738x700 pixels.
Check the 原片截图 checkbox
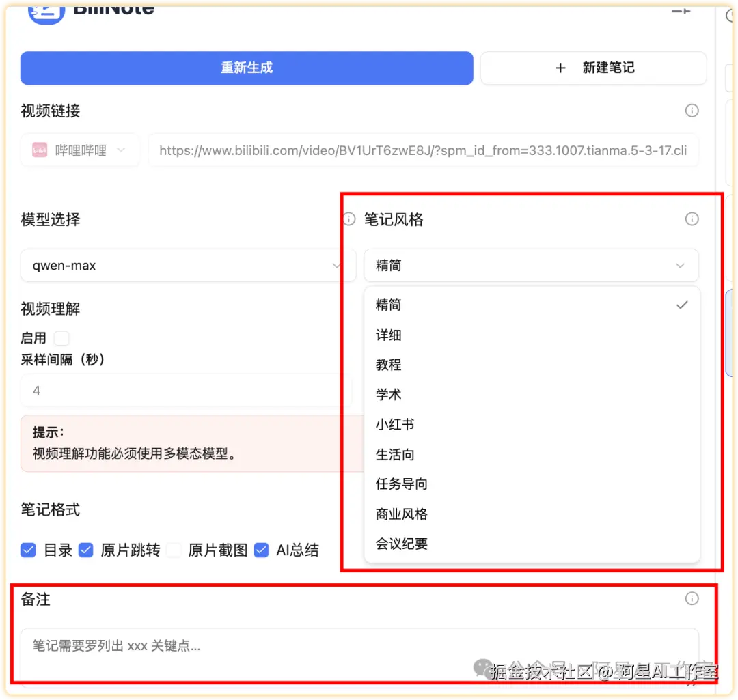point(174,550)
